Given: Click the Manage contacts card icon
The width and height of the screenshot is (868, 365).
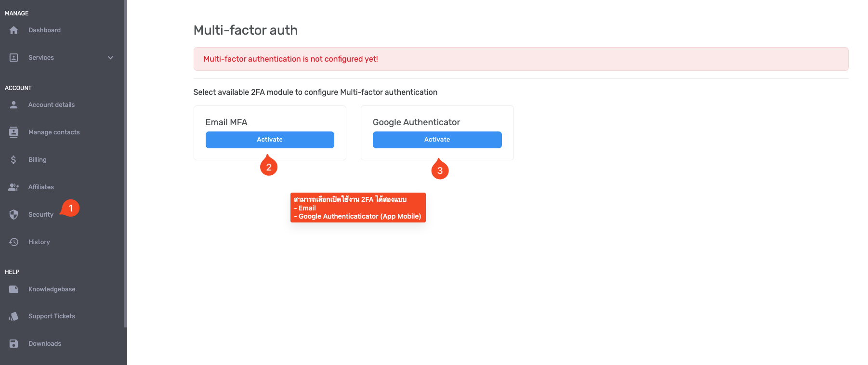Looking at the screenshot, I should point(13,132).
